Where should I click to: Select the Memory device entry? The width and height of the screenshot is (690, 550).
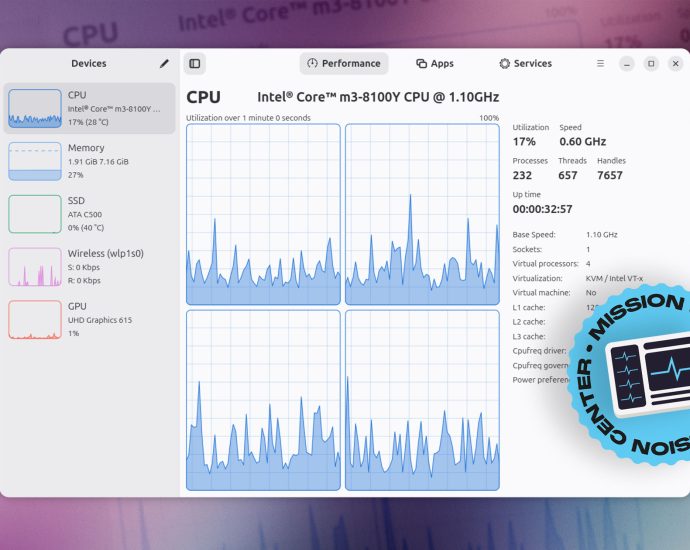[x=89, y=161]
